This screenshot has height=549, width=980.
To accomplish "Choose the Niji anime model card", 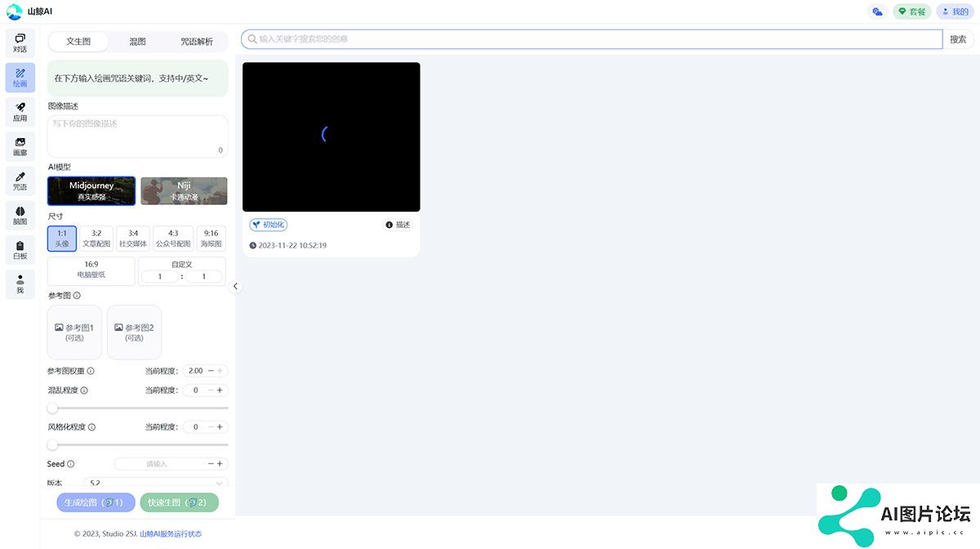I will pos(184,190).
